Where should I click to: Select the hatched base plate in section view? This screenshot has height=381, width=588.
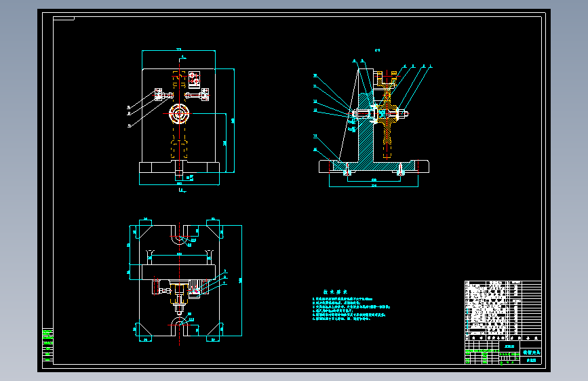click(375, 165)
